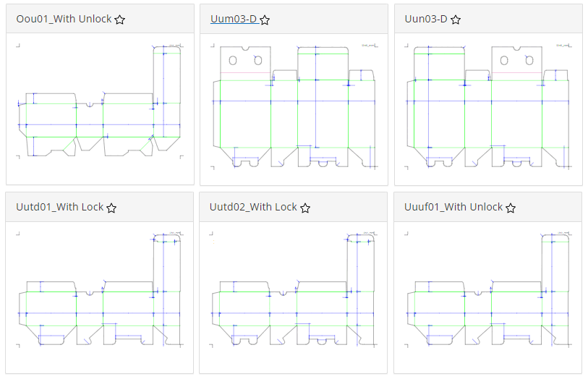
Task: Open Uutd01_With Lock title
Action: (x=59, y=207)
